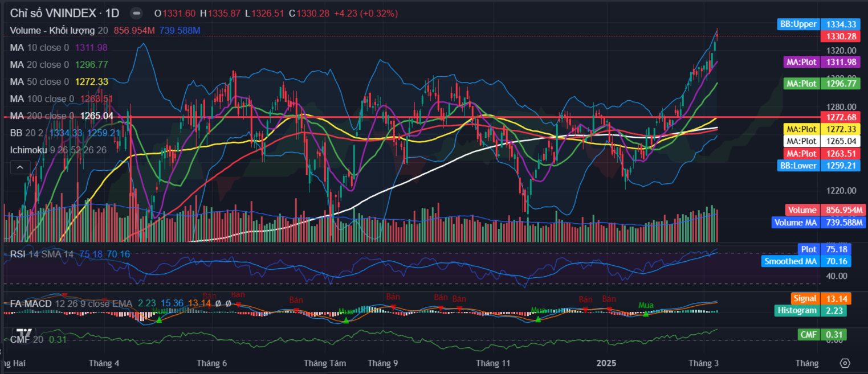This screenshot has width=868, height=374.
Task: Select the Volume - Khối lượng indicator legend
Action: tap(52, 30)
